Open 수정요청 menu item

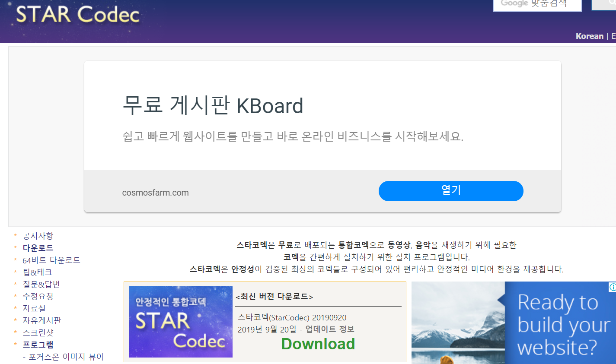tap(38, 296)
